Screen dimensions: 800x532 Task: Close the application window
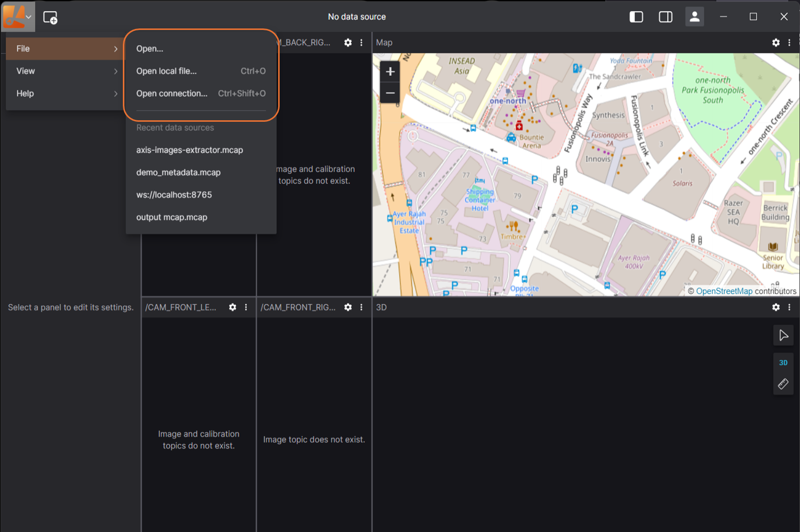(784, 16)
